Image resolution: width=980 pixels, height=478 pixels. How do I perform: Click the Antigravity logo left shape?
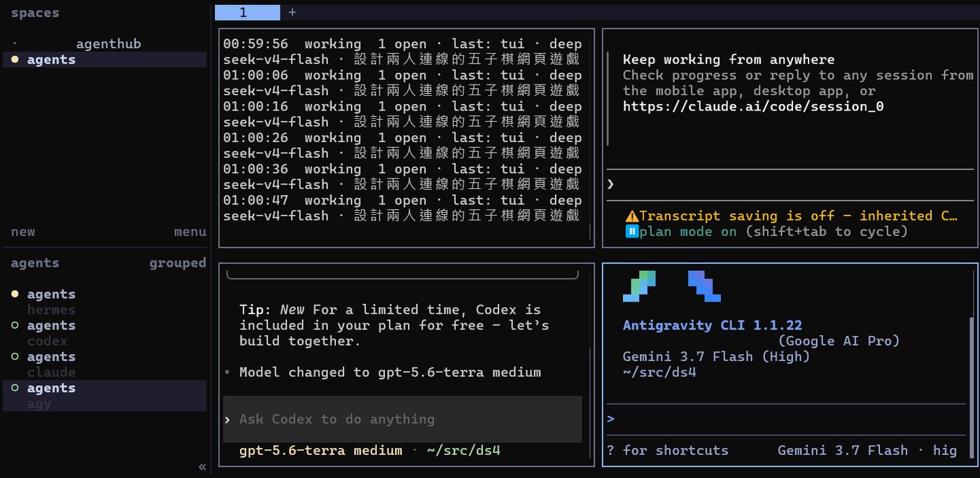point(639,286)
